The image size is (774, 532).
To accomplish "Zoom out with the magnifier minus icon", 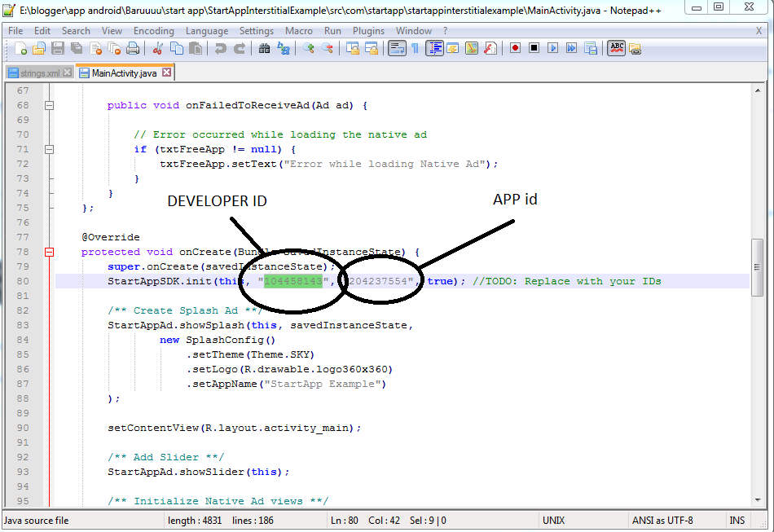I will [x=328, y=48].
